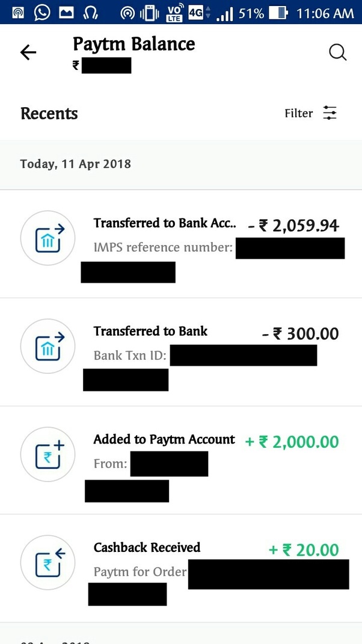Screen dimensions: 362x644
Task: Open the search magnifier icon
Action: [337, 52]
